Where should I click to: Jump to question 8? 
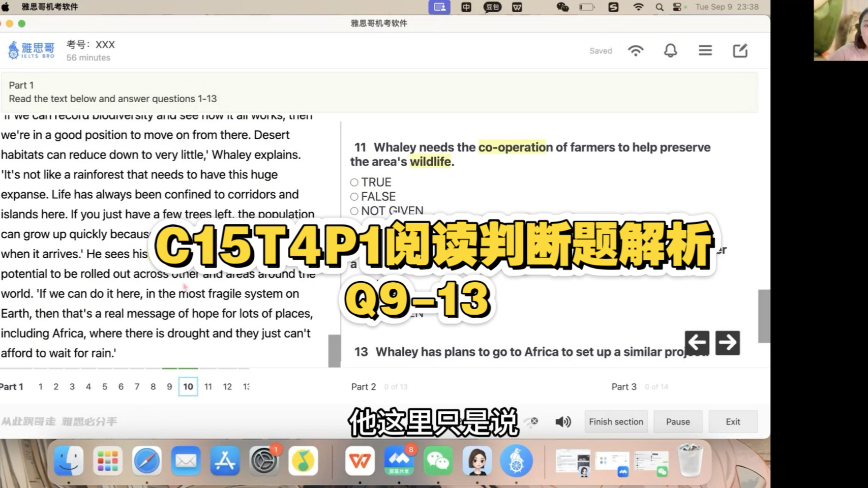(153, 386)
